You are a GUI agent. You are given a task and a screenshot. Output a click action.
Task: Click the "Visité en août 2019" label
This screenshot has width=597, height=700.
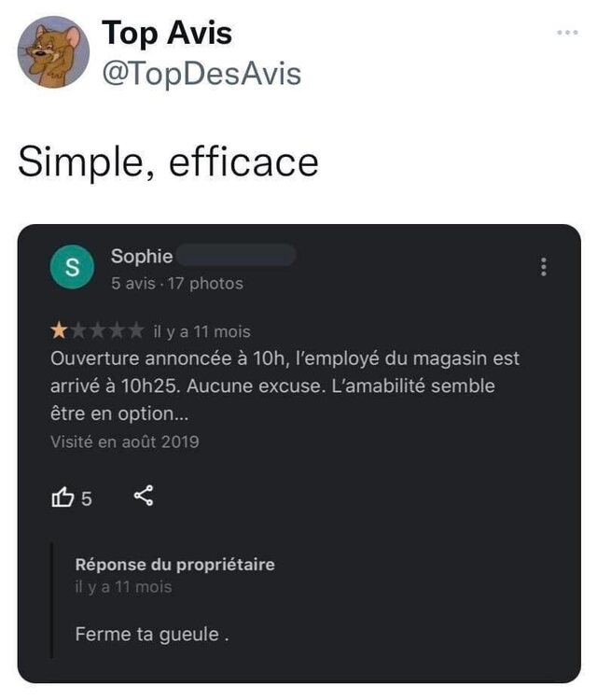click(x=124, y=441)
